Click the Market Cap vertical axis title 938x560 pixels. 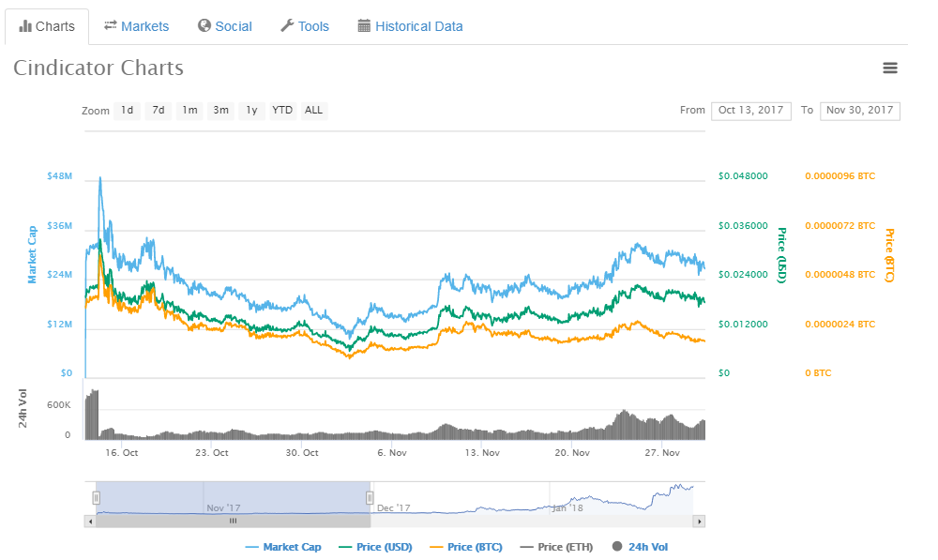coord(32,255)
